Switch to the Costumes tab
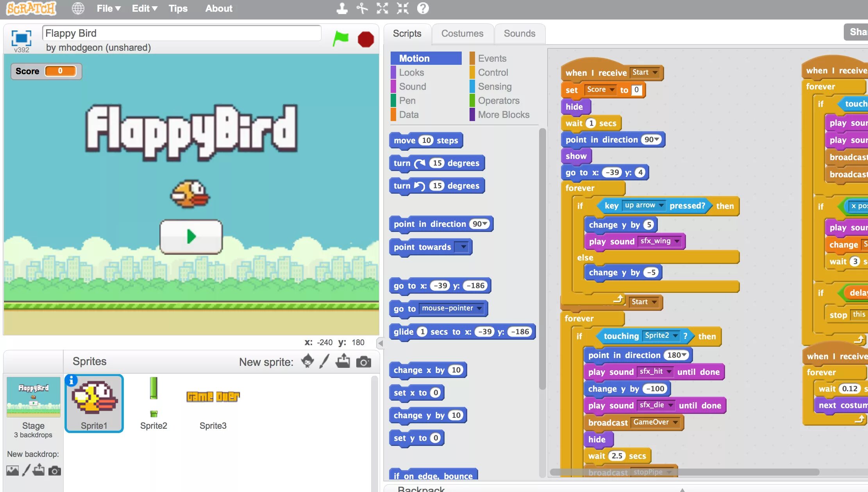The height and width of the screenshot is (492, 868). pyautogui.click(x=461, y=33)
